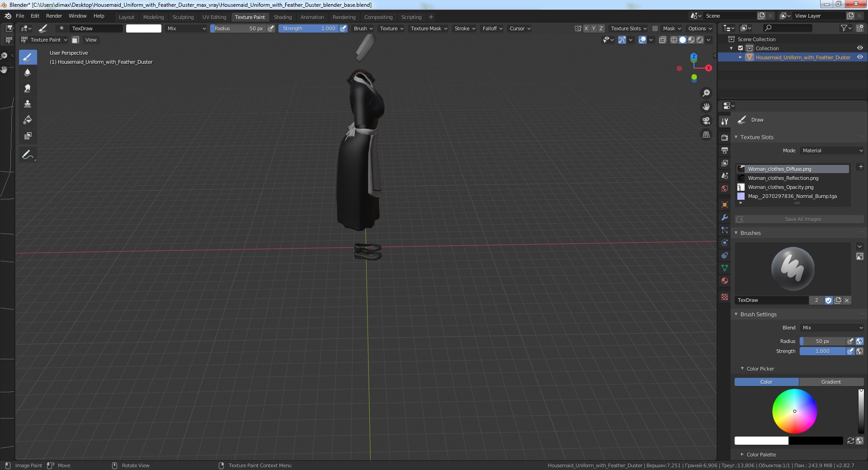
Task: Open the File menu
Action: pyautogui.click(x=20, y=16)
